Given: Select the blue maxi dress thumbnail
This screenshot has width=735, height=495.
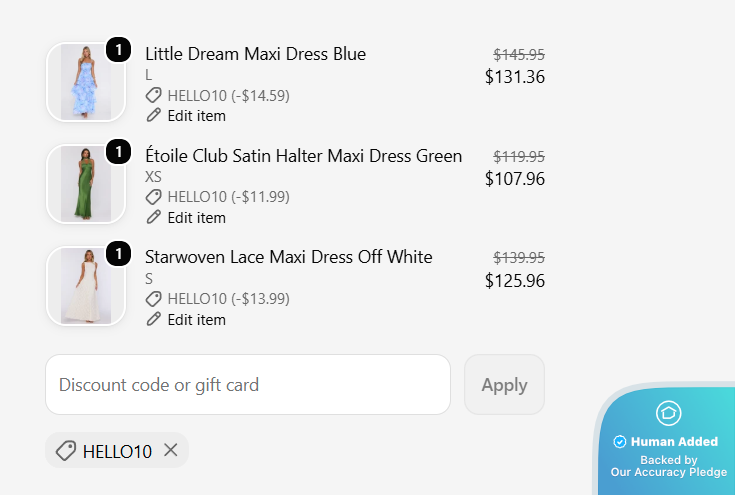Looking at the screenshot, I should coord(86,82).
